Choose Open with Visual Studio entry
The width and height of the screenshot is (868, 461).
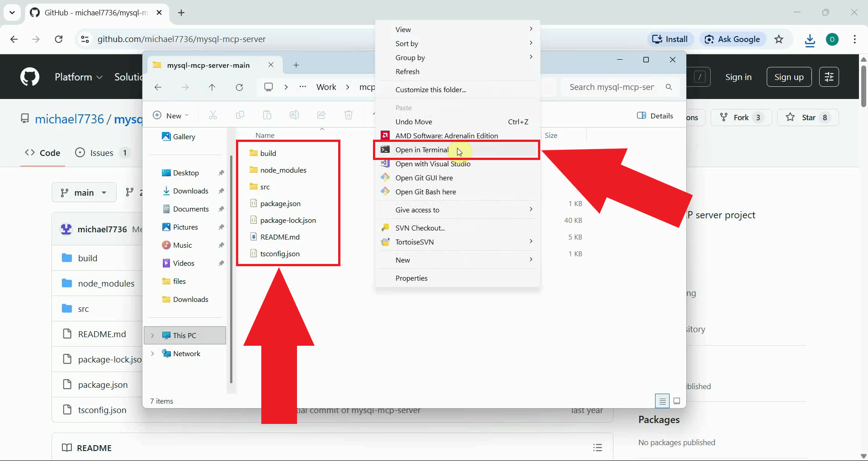[457, 164]
